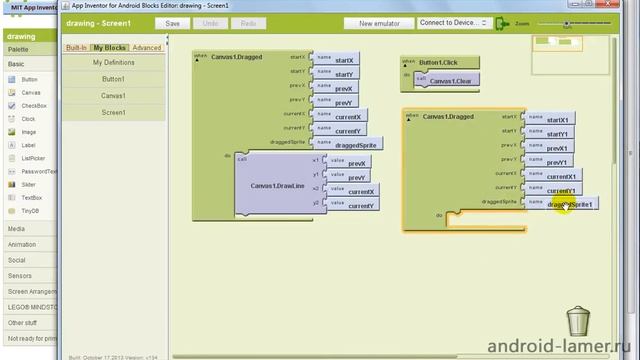Screen dimensions: 640x360
Task: Expand the Animation palette section
Action: (x=30, y=244)
